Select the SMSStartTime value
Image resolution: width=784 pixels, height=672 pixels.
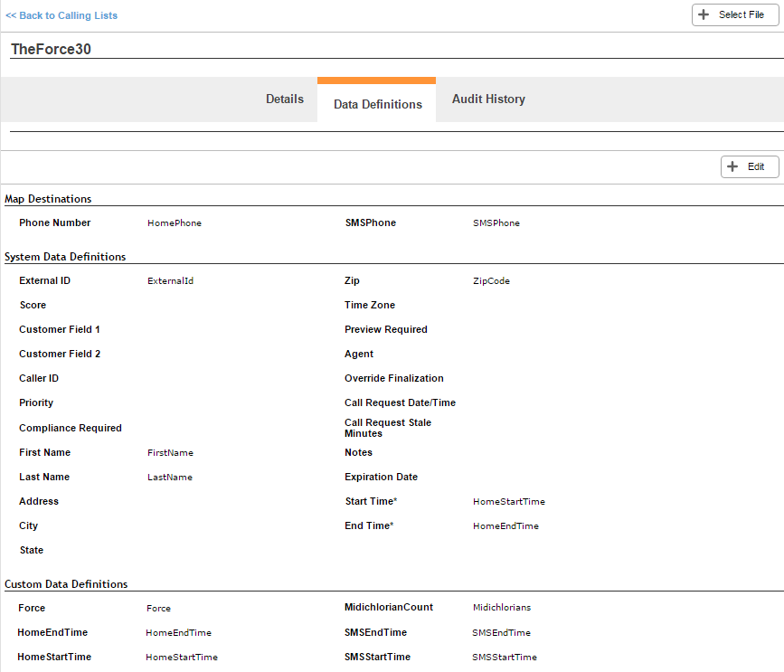click(504, 658)
